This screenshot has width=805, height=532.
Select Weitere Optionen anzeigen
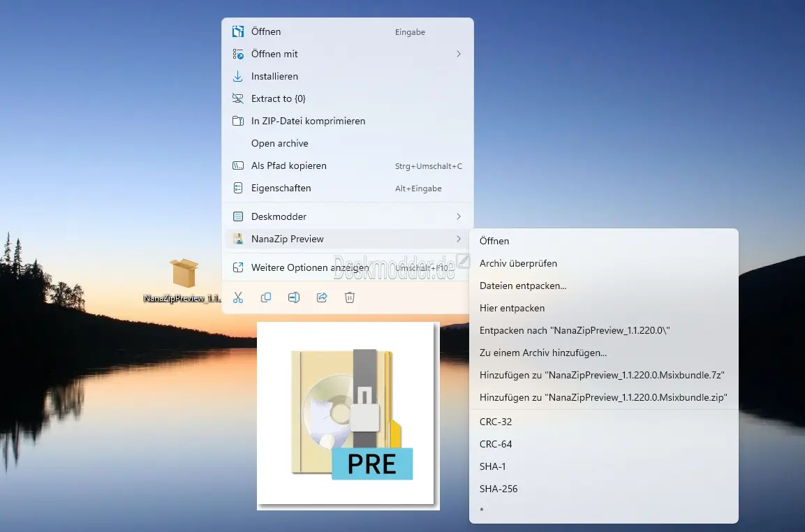310,267
